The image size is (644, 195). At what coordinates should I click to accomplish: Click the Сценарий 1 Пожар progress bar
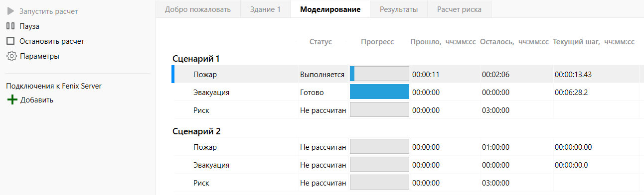pyautogui.click(x=379, y=74)
